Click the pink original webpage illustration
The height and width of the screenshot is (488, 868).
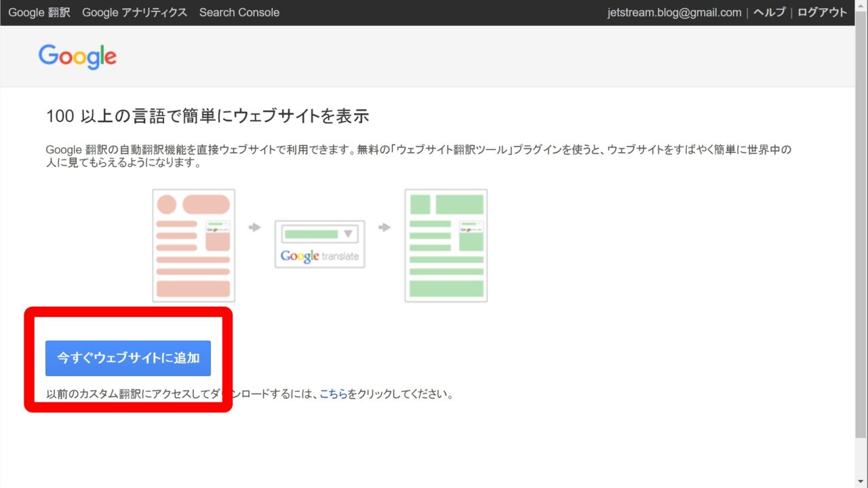click(193, 245)
